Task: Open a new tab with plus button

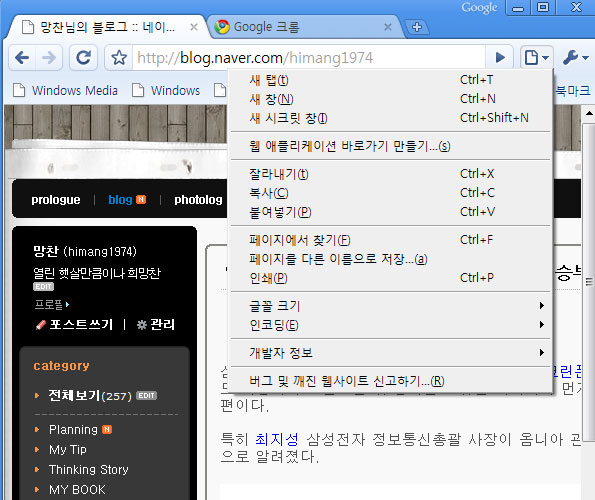Action: coord(417,27)
